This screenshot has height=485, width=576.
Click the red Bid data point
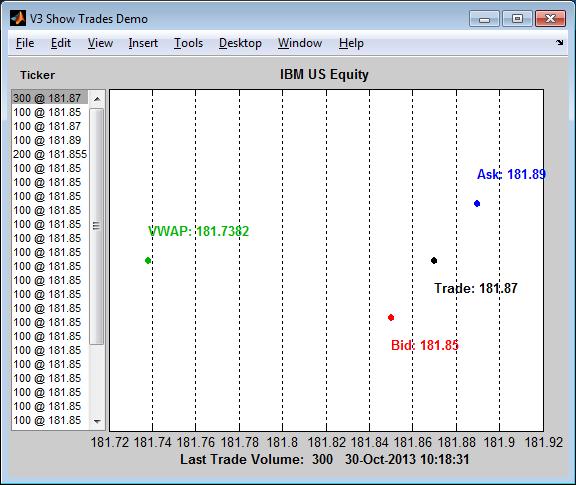pyautogui.click(x=391, y=317)
